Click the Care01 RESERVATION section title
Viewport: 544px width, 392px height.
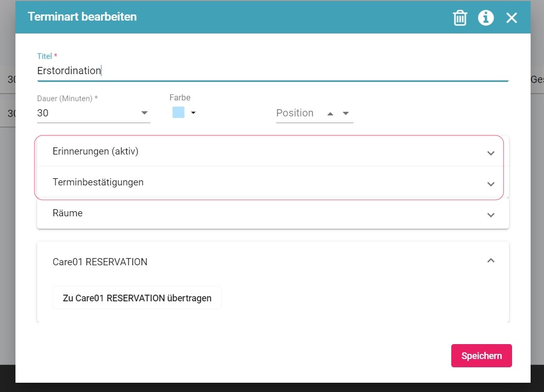(x=100, y=262)
